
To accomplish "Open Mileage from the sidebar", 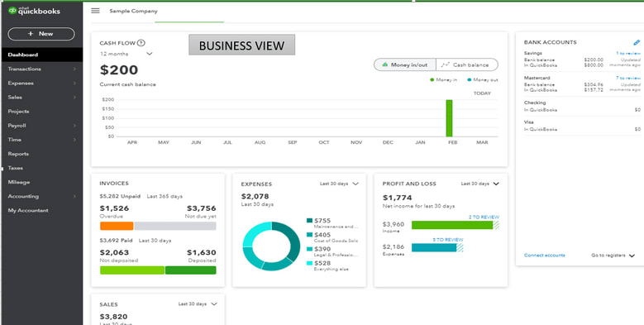I will [19, 182].
